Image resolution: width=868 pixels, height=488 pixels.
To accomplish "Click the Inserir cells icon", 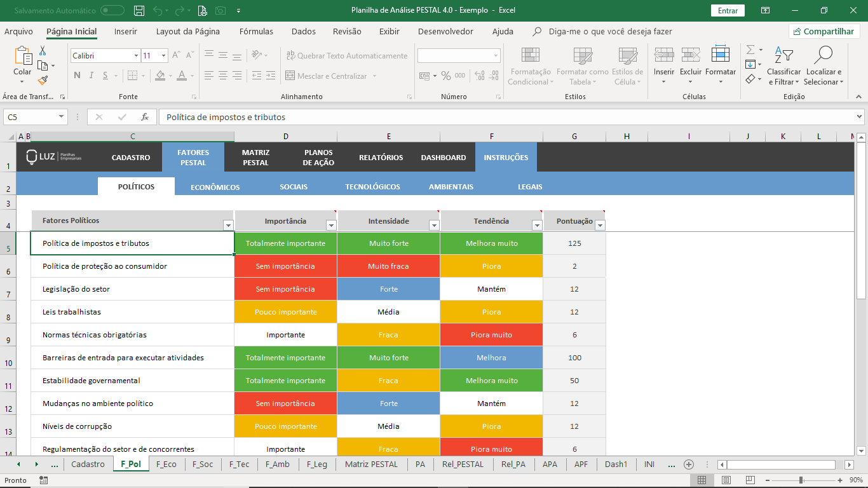I will click(x=664, y=55).
